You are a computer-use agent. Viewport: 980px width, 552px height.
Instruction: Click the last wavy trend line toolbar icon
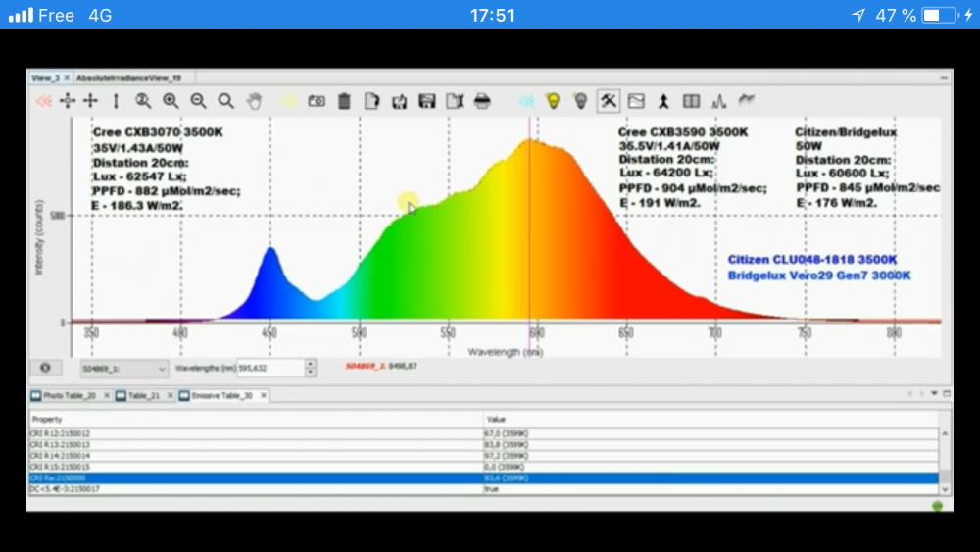click(746, 99)
